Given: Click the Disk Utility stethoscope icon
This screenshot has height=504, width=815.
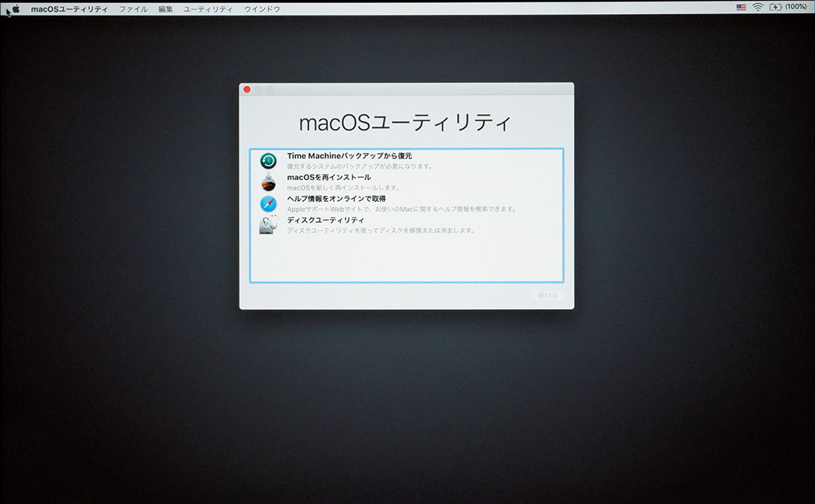Looking at the screenshot, I should (268, 225).
